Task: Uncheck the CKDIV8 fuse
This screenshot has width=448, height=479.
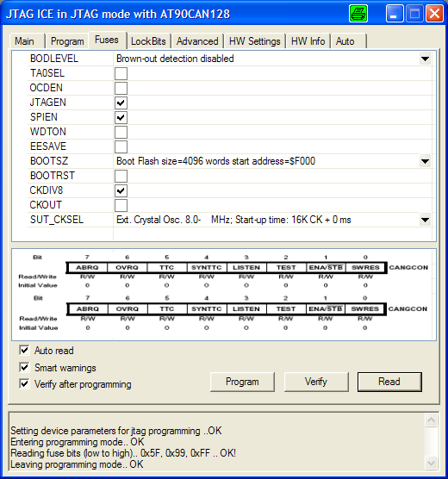Action: coord(121,191)
